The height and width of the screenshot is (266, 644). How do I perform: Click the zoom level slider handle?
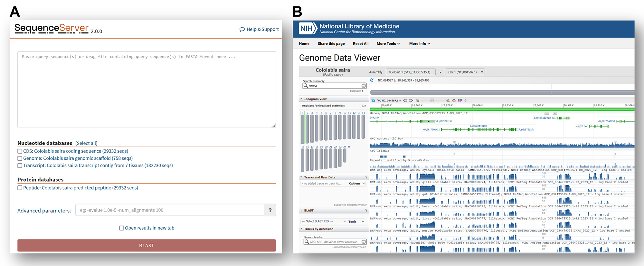(432, 100)
